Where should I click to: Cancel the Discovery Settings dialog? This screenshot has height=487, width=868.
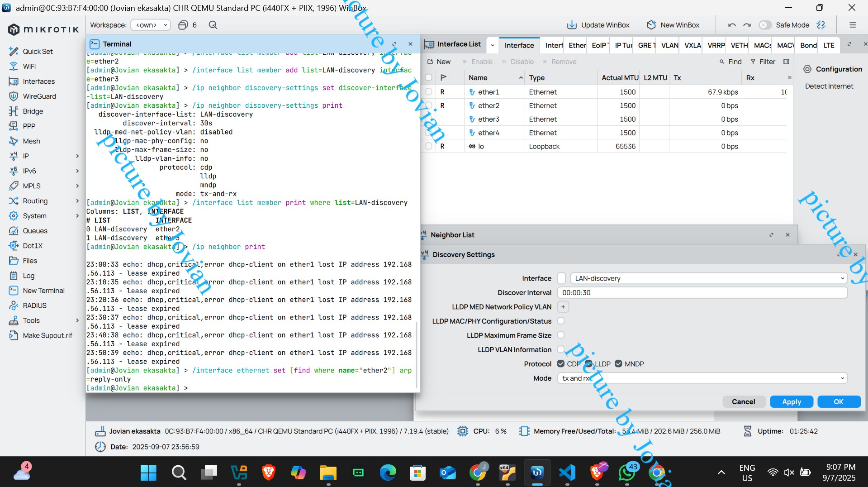point(743,401)
